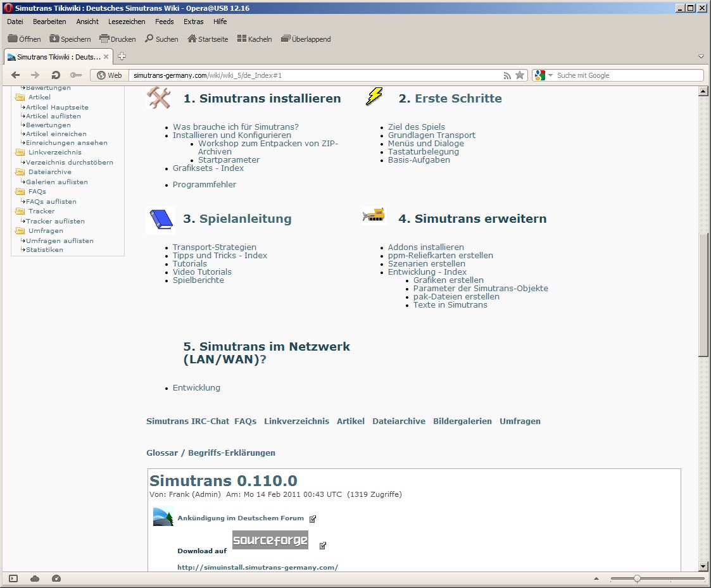Click the bookmark star in address bar
The image size is (711, 588).
[520, 75]
